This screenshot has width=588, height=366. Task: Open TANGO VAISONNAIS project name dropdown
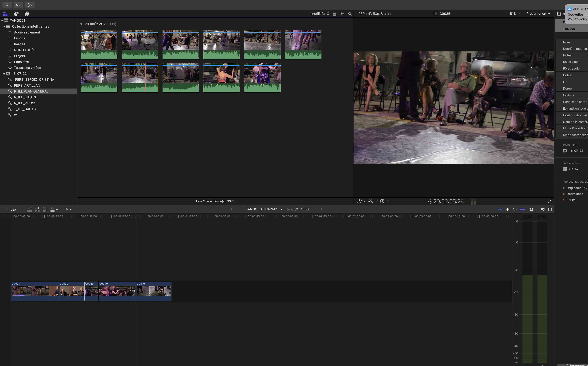tap(264, 209)
